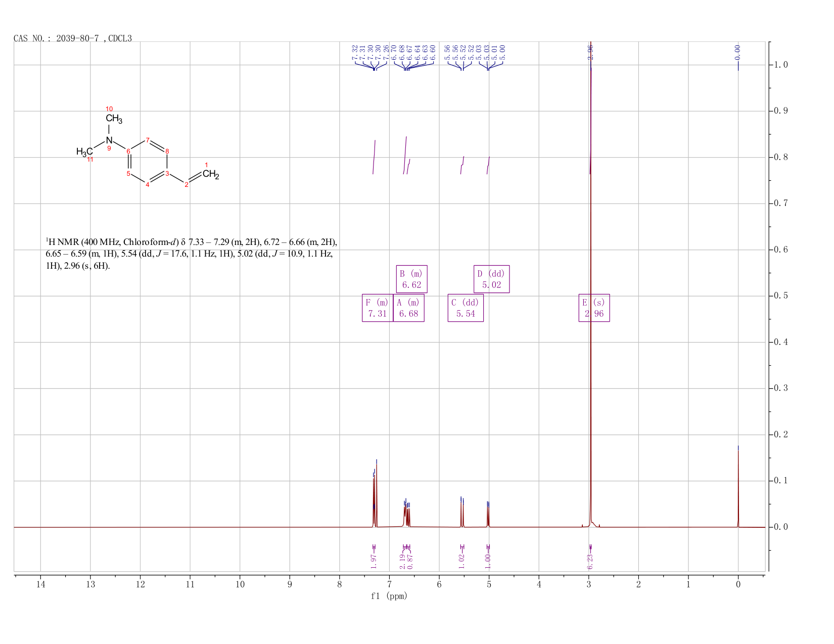This screenshot has width=834, height=644.
Task: Select the B (m) 6.62 multiplet box
Action: point(411,279)
